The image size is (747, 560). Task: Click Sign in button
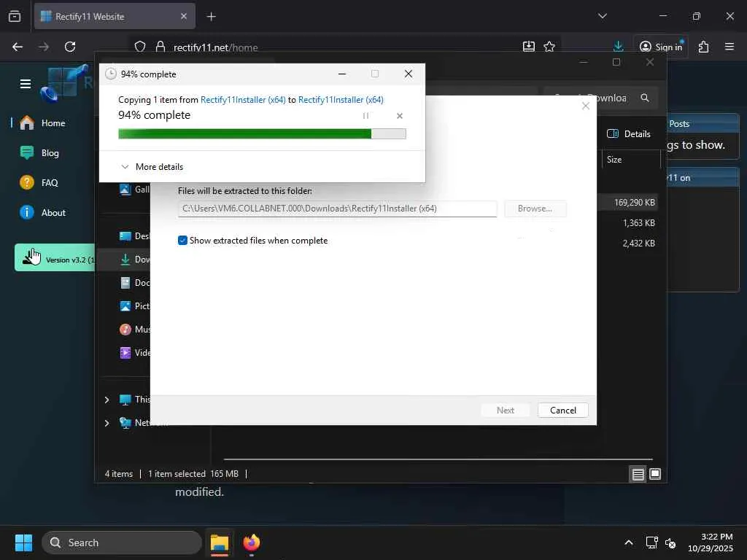[x=661, y=47]
